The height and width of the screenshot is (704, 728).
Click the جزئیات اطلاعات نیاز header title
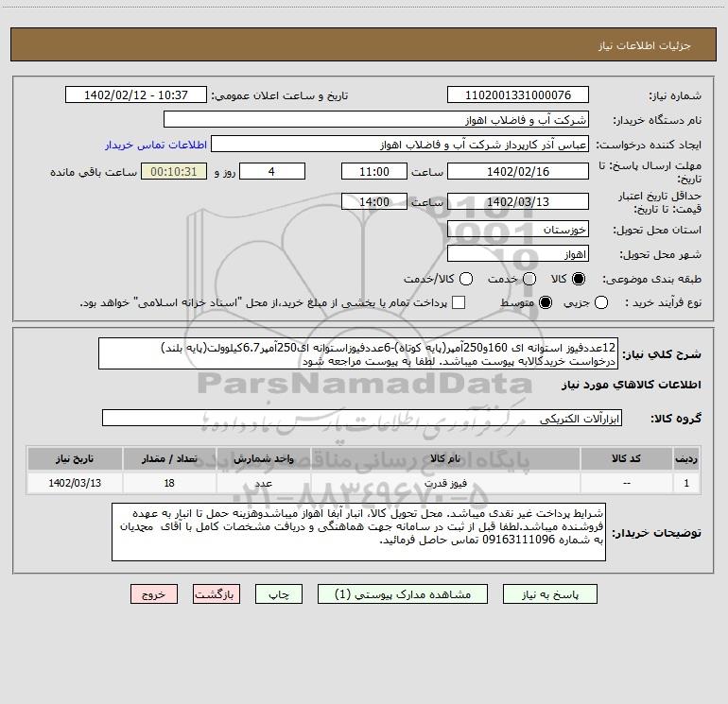coord(644,45)
